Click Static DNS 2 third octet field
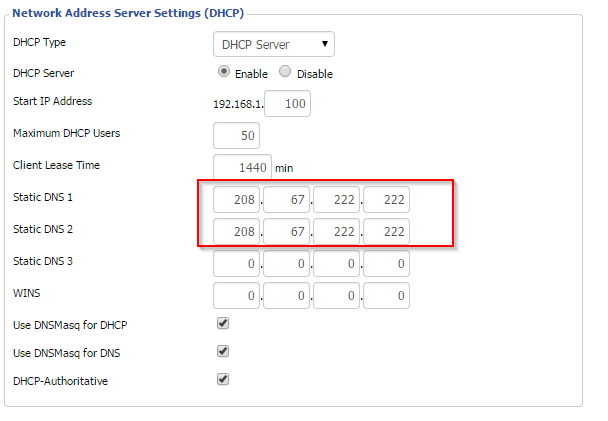This screenshot has width=608, height=421. coord(336,231)
